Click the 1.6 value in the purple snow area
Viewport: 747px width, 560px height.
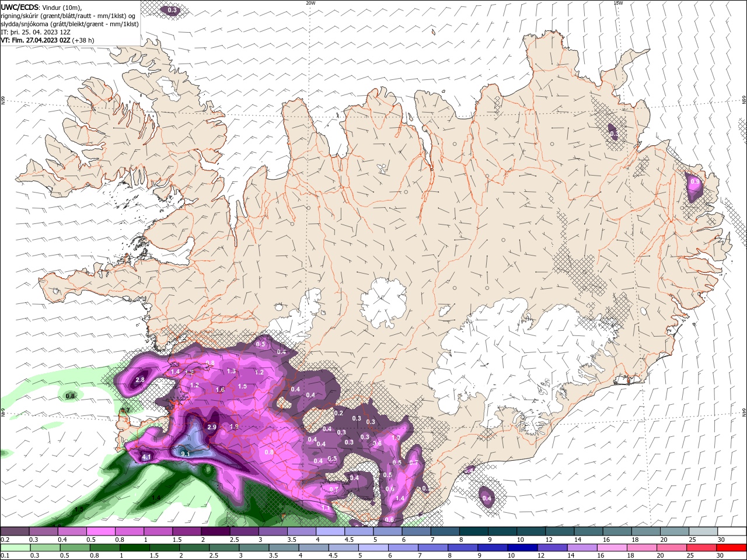[220, 390]
